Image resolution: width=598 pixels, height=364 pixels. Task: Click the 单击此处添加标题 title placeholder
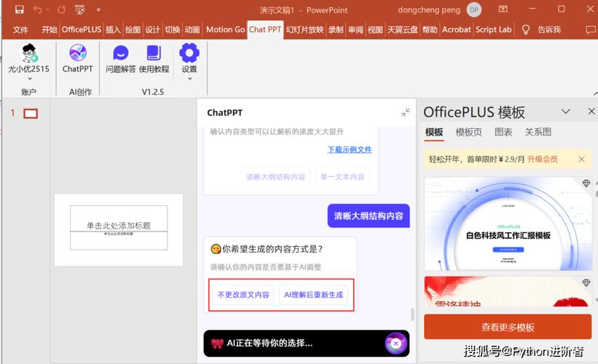click(x=119, y=218)
